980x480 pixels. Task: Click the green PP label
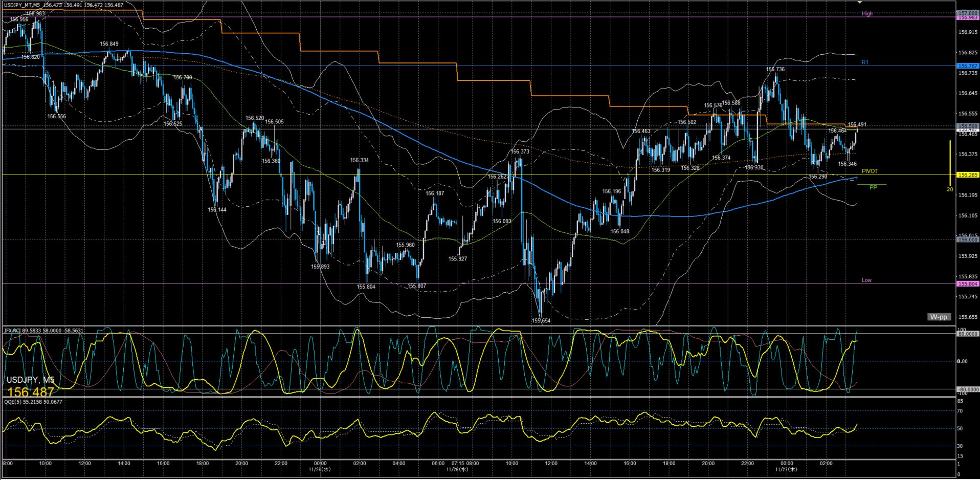point(873,187)
